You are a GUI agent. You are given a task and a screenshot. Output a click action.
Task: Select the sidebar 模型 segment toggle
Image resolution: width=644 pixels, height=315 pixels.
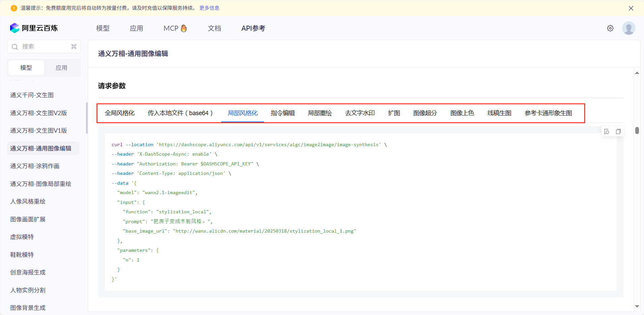26,68
